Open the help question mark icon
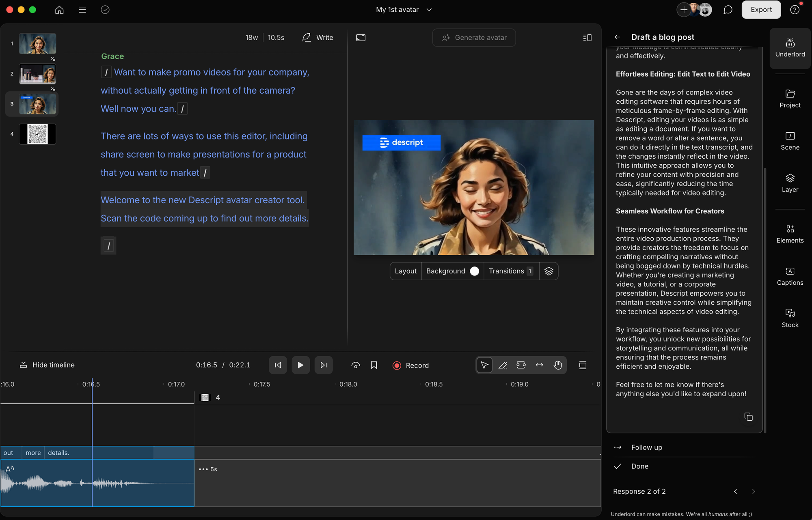Screen dimensions: 812x520 coord(795,10)
